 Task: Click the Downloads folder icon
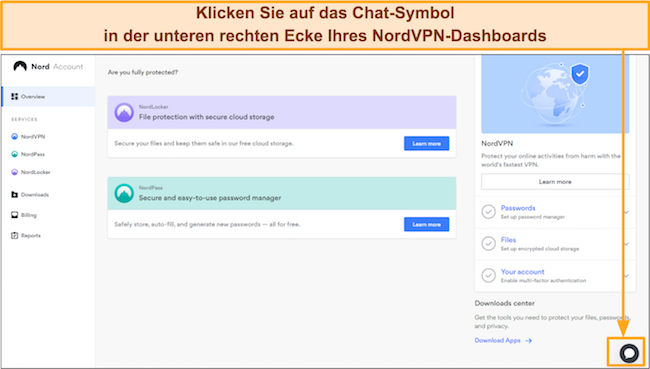(x=15, y=194)
